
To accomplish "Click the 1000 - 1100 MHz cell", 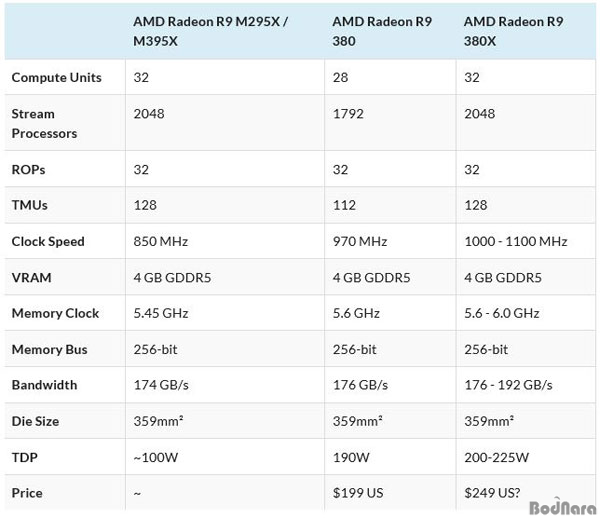I will [515, 241].
